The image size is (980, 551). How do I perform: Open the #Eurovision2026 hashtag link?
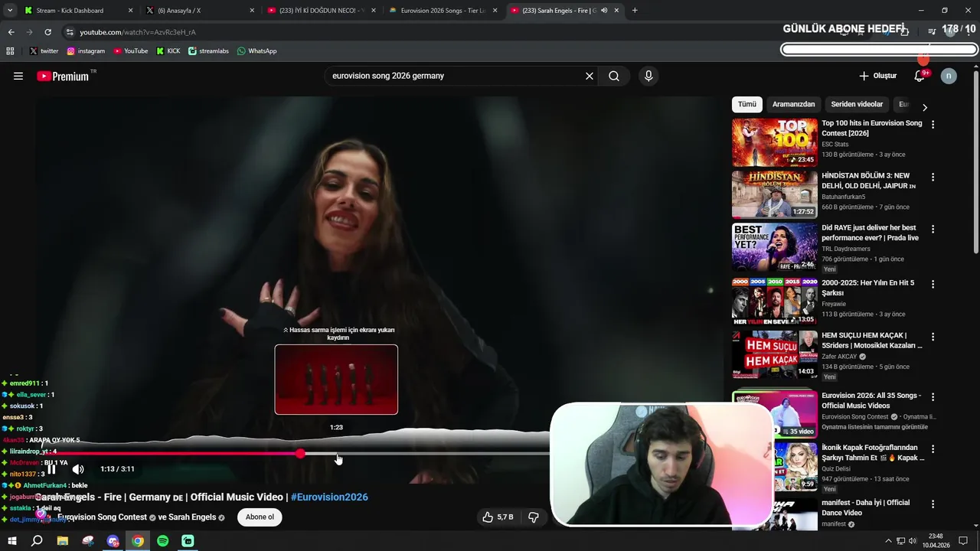(x=329, y=497)
